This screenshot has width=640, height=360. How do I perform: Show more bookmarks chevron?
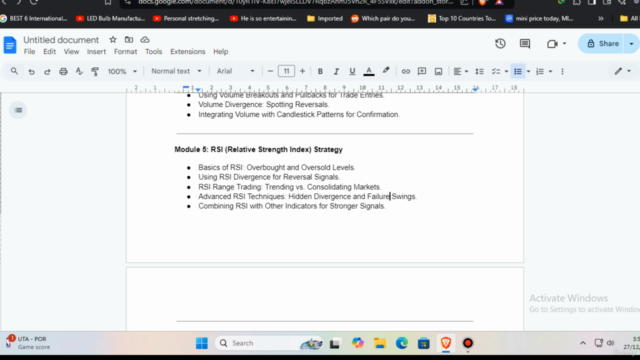pyautogui.click(x=600, y=18)
